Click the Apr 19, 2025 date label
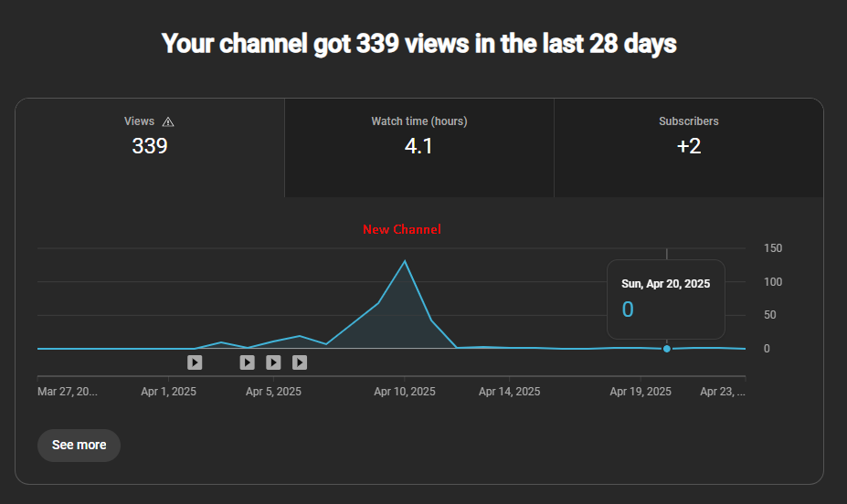 tap(641, 392)
